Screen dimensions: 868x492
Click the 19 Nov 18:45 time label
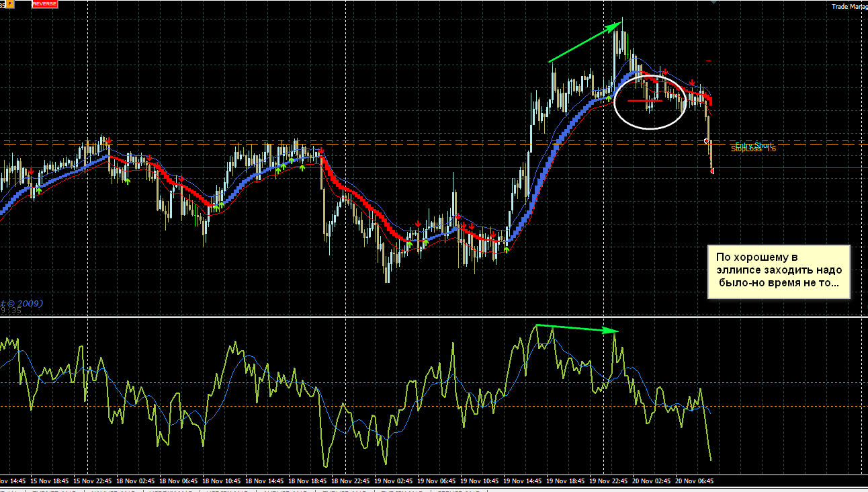click(566, 481)
